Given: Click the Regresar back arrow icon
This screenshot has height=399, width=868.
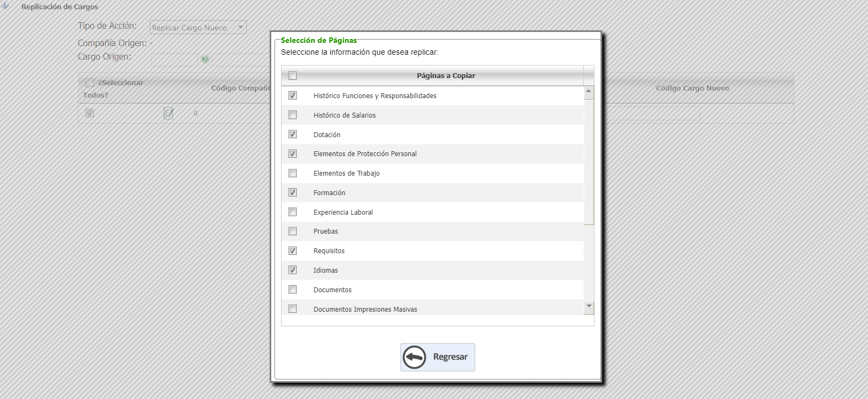Looking at the screenshot, I should coord(414,357).
